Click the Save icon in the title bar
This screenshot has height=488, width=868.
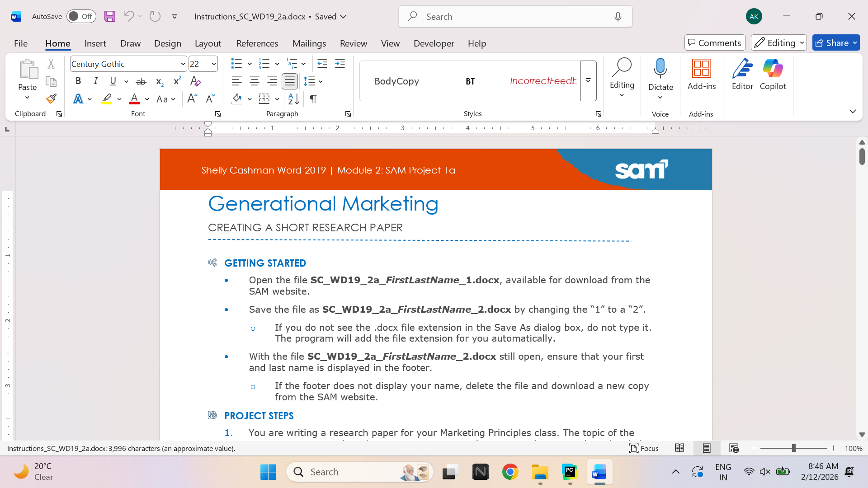pos(110,17)
